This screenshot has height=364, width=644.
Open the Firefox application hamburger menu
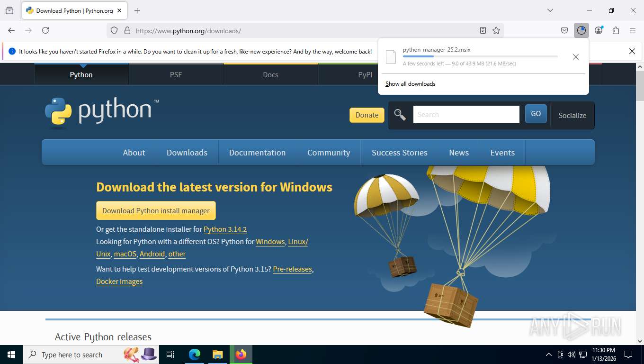(633, 30)
